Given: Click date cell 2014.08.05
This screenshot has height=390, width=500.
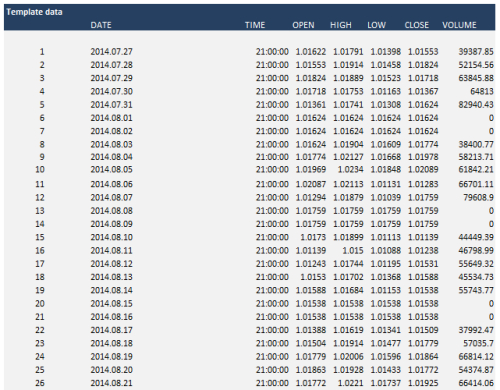Looking at the screenshot, I should (111, 170).
